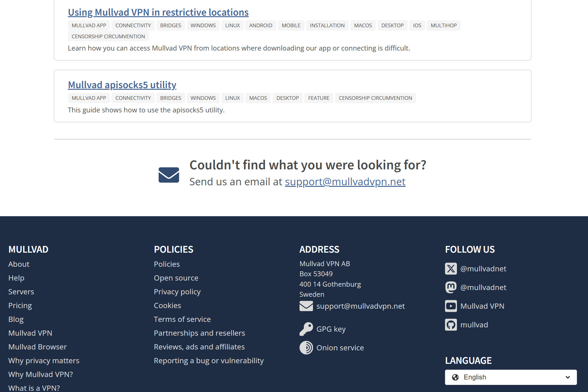Viewport: 588px width, 392px height.
Task: Open Using Mullvad VPN in restrictive locations
Action: [x=158, y=12]
